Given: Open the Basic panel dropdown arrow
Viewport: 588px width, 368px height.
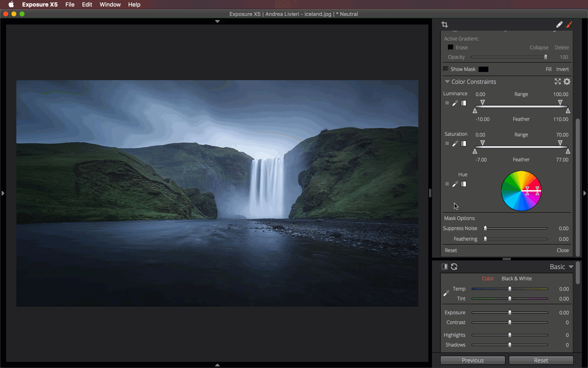Looking at the screenshot, I should (x=571, y=267).
